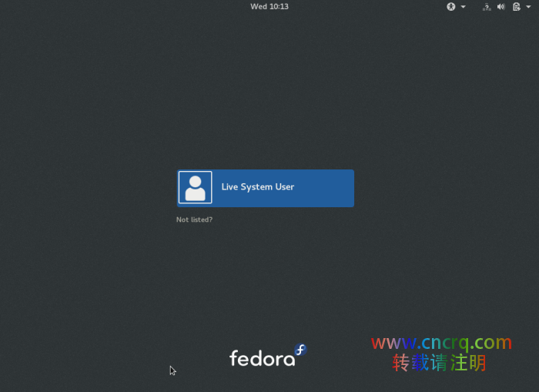Select the Live System User account

266,188
